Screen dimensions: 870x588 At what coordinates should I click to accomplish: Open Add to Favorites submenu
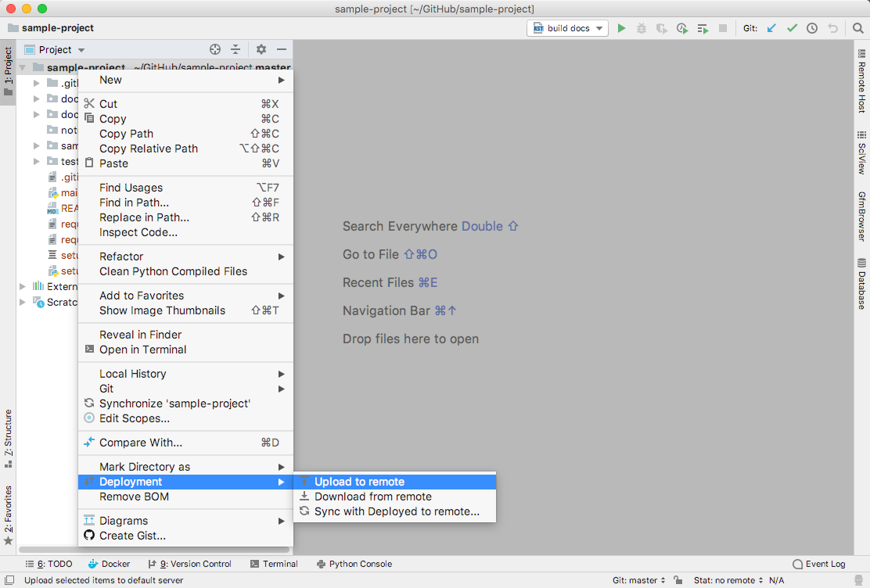pyautogui.click(x=186, y=296)
